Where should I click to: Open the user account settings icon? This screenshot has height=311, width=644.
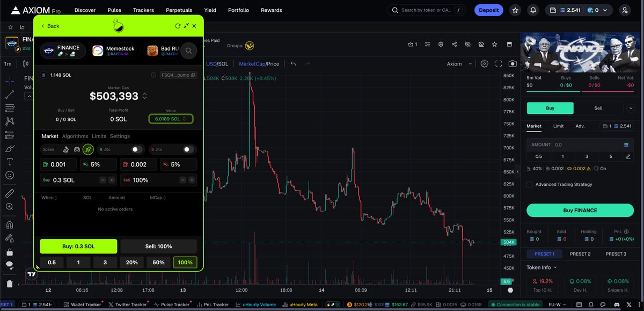(624, 10)
